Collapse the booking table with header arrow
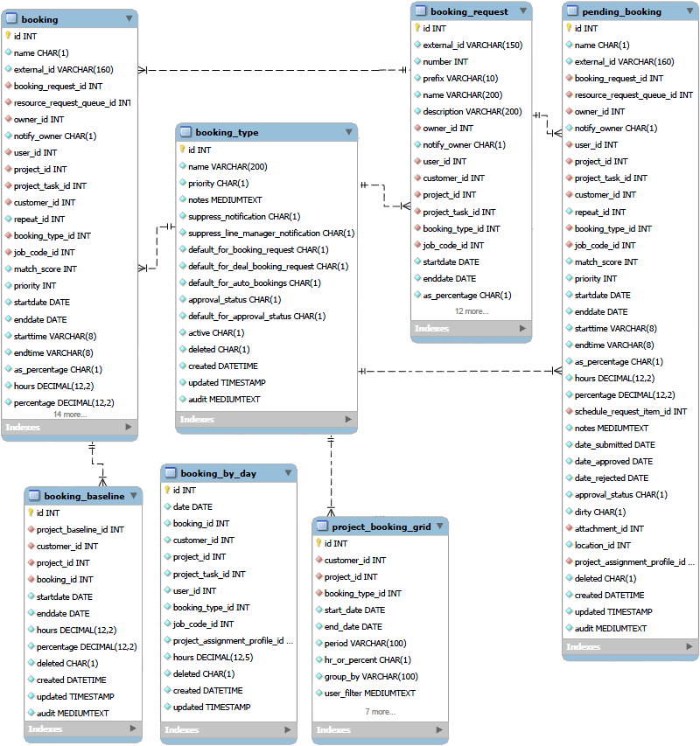This screenshot has height=746, width=700. tap(129, 18)
